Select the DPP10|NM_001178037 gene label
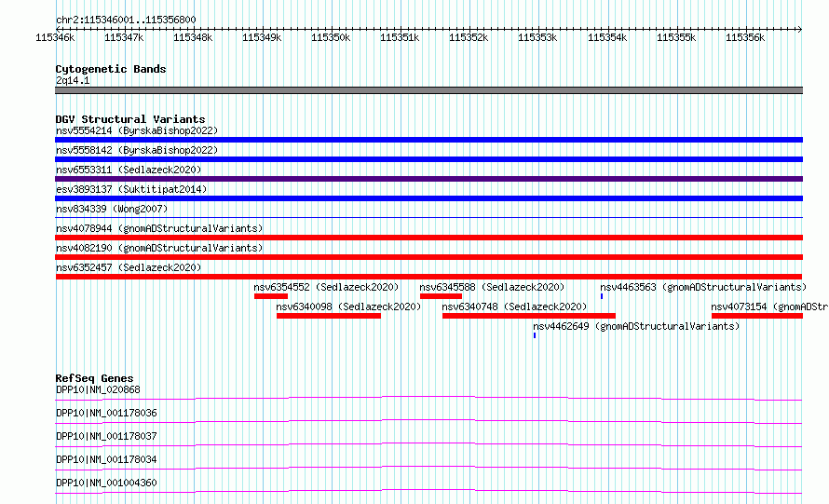Viewport: 829px width, 504px height. (106, 436)
